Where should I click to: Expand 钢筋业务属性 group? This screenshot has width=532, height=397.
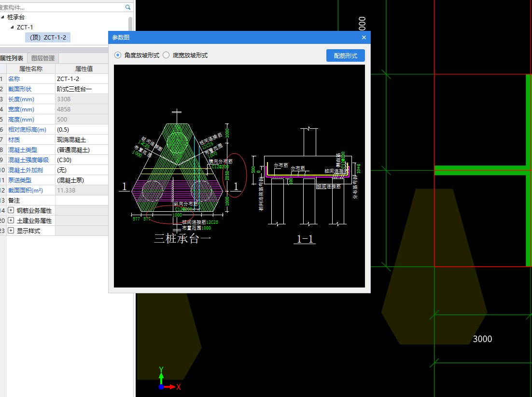(11, 210)
